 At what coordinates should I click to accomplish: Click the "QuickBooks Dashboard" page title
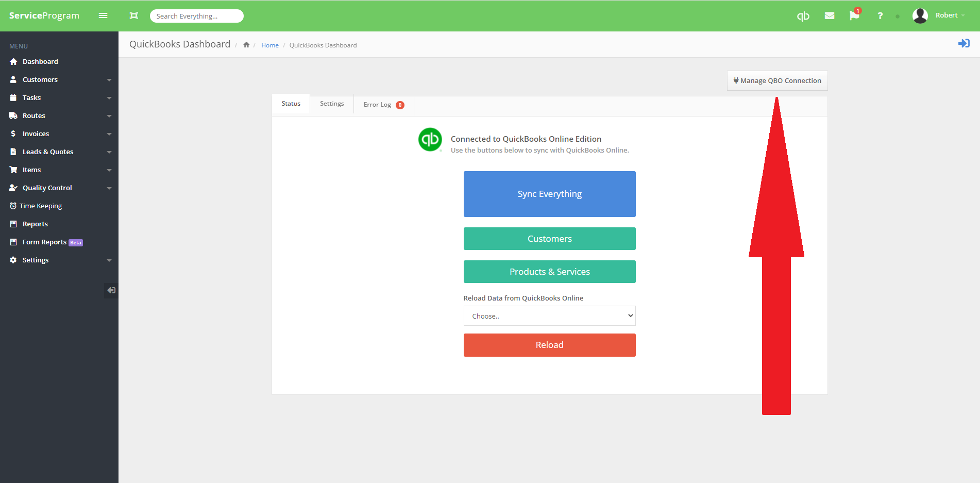180,44
